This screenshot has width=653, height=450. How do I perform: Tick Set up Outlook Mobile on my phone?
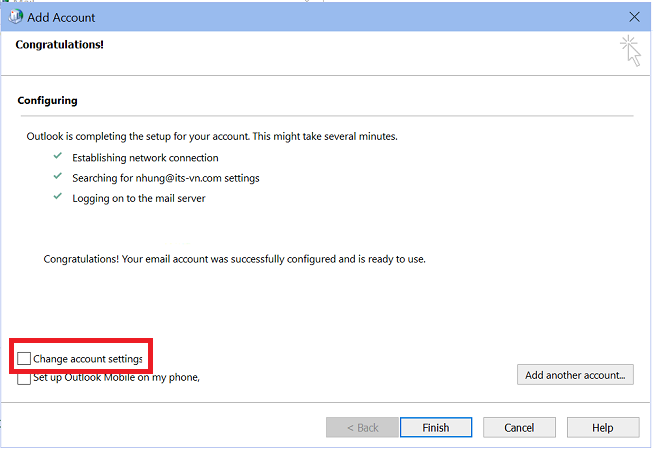coord(24,378)
